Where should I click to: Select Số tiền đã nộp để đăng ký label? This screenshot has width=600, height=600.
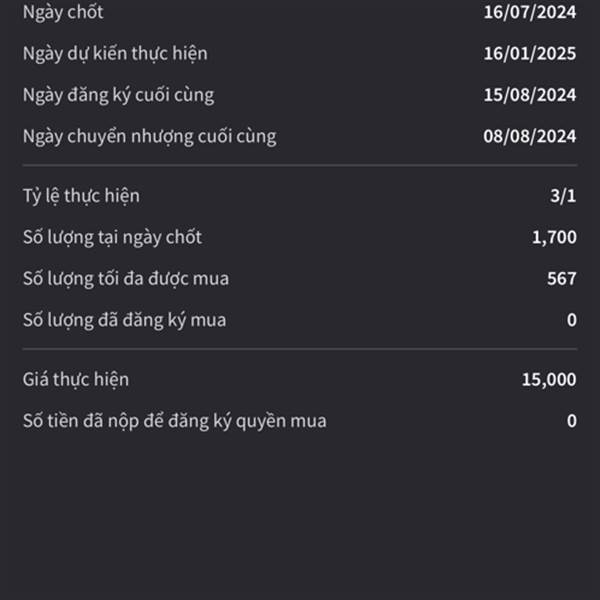(x=174, y=421)
